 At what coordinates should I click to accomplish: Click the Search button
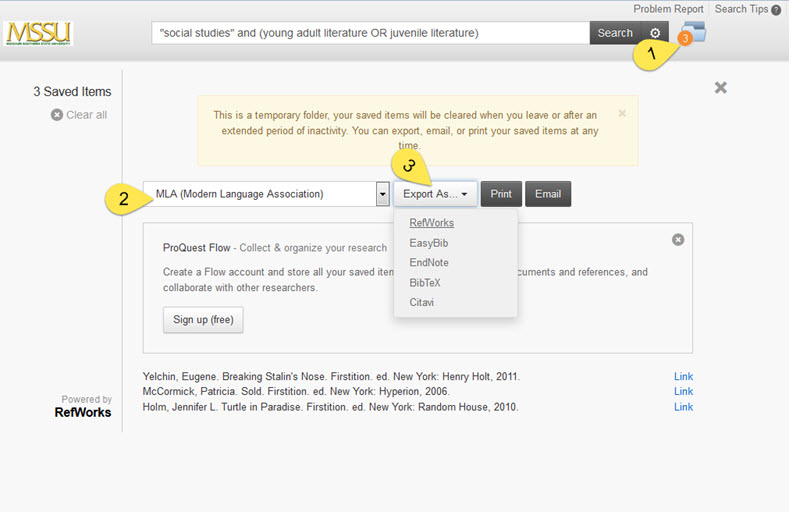click(615, 33)
